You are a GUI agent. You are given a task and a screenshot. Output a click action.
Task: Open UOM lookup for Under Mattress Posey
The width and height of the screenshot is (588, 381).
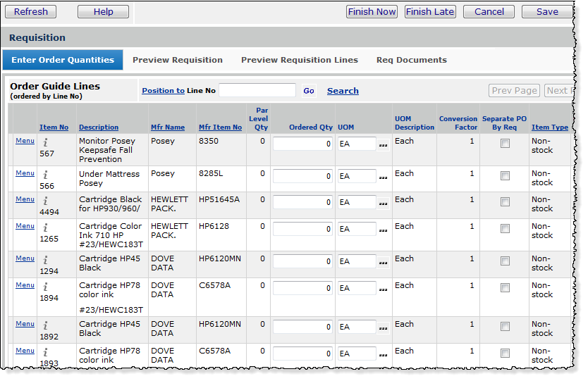[383, 177]
